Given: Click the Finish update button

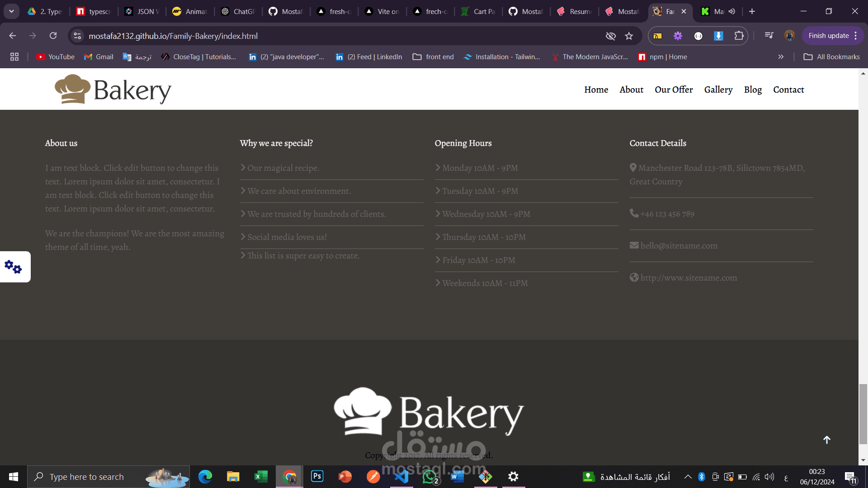Looking at the screenshot, I should pyautogui.click(x=828, y=36).
